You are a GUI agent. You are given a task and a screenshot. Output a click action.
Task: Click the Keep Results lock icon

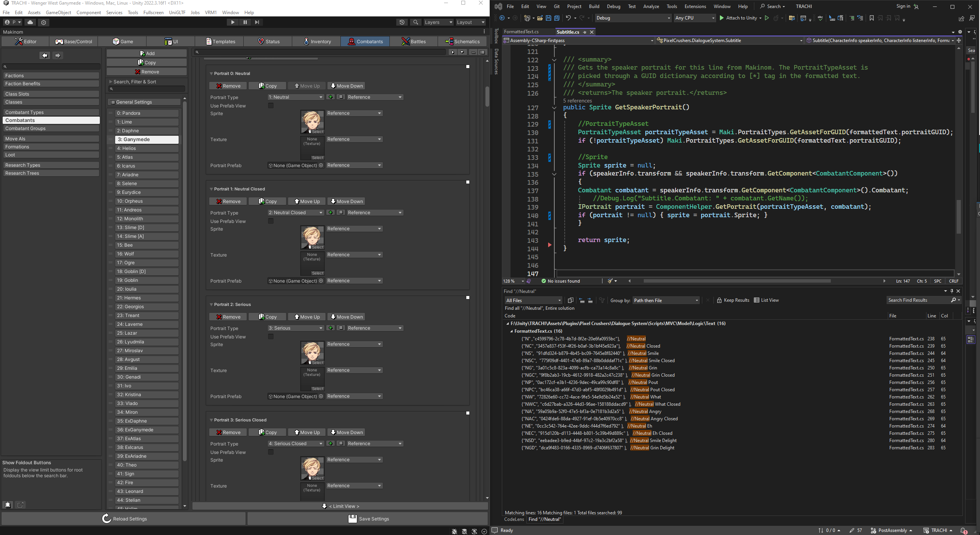click(x=719, y=300)
